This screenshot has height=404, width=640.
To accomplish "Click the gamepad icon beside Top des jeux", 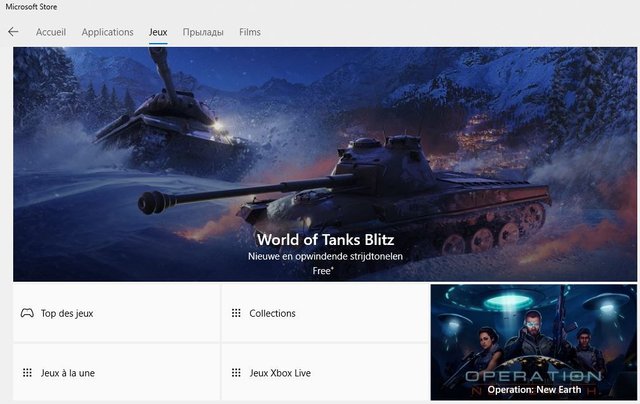I will coord(27,313).
